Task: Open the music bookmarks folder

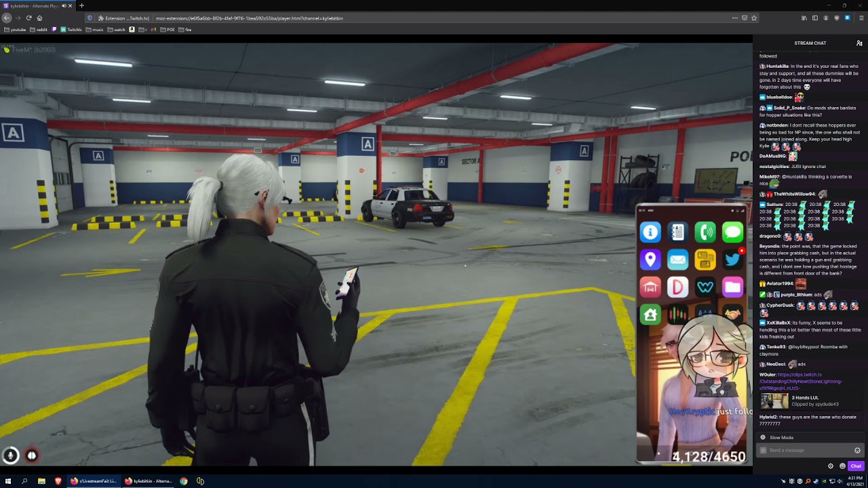Action: coord(95,30)
